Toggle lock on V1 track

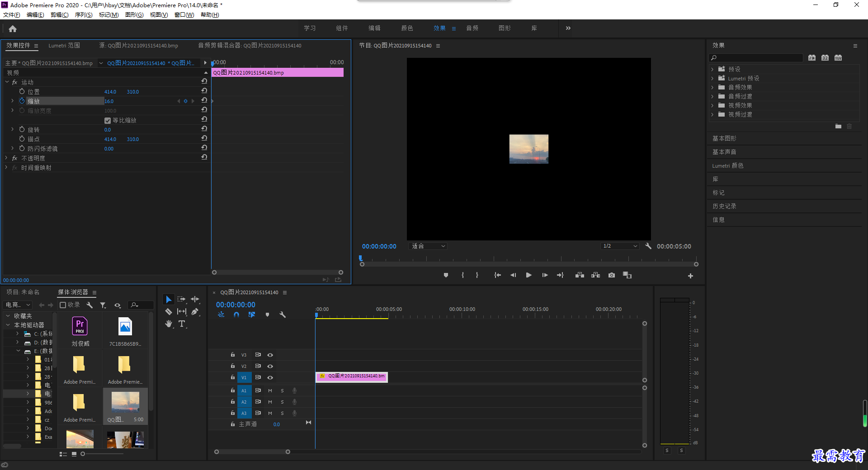pyautogui.click(x=233, y=377)
